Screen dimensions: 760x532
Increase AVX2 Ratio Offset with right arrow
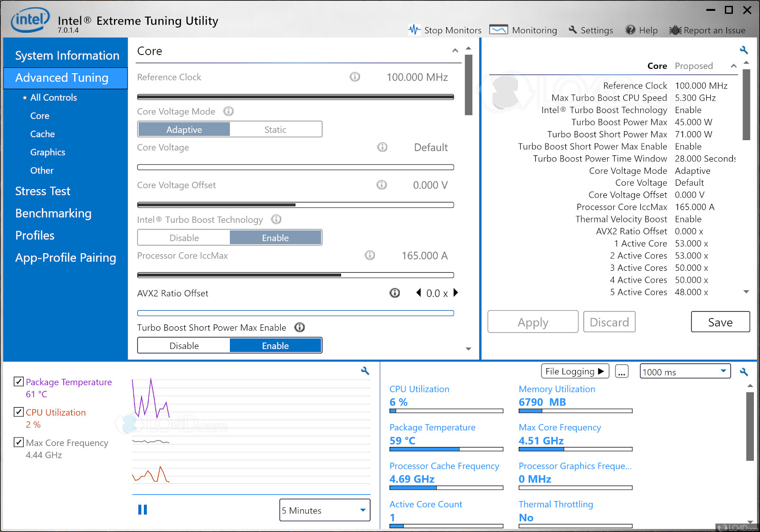456,293
